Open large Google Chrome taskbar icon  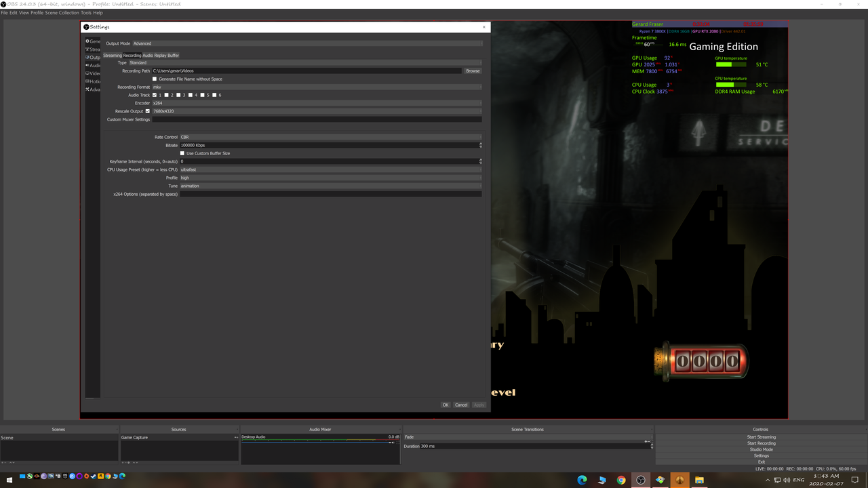click(621, 480)
